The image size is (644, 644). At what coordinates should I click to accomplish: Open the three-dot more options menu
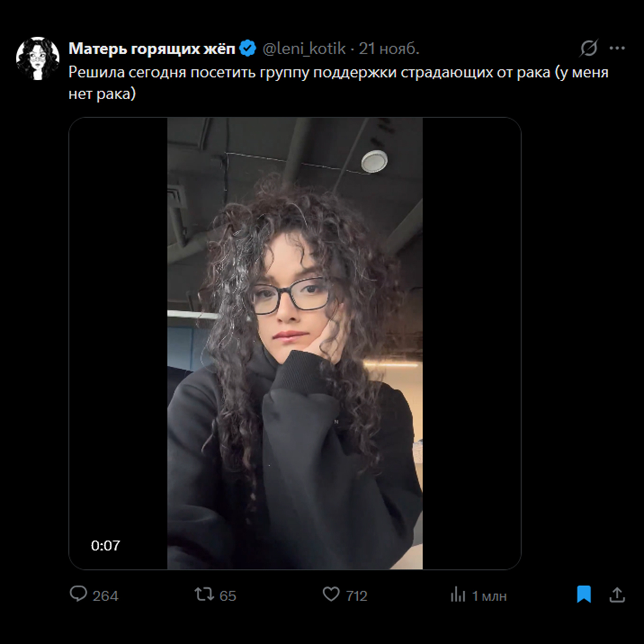pos(617,48)
